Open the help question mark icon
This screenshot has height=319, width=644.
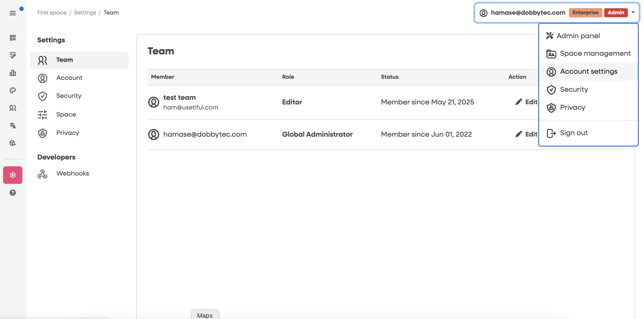coord(13,193)
